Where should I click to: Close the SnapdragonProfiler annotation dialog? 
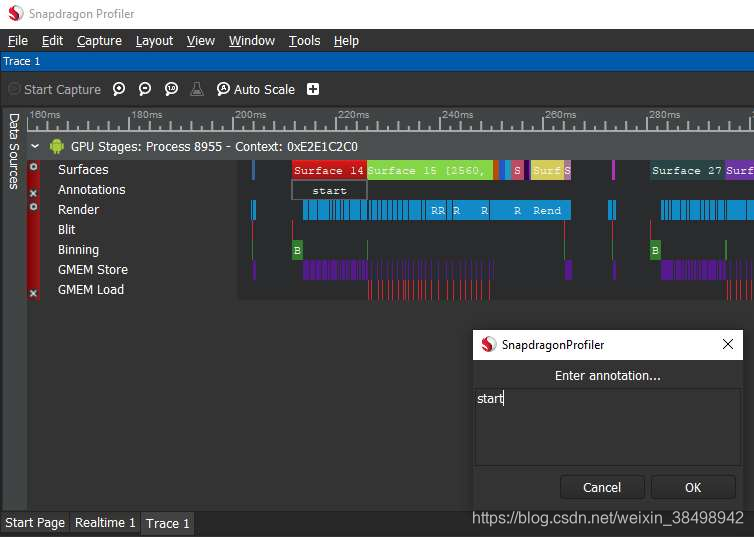[x=728, y=344]
